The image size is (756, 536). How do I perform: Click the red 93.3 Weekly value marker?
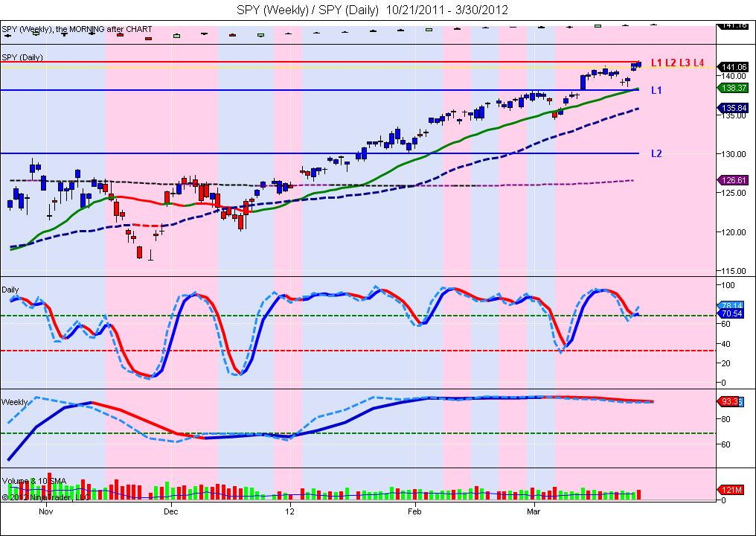(728, 401)
